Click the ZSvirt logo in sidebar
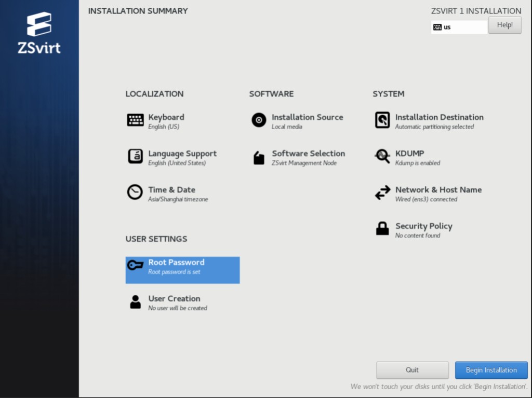The width and height of the screenshot is (532, 398). coord(39,33)
